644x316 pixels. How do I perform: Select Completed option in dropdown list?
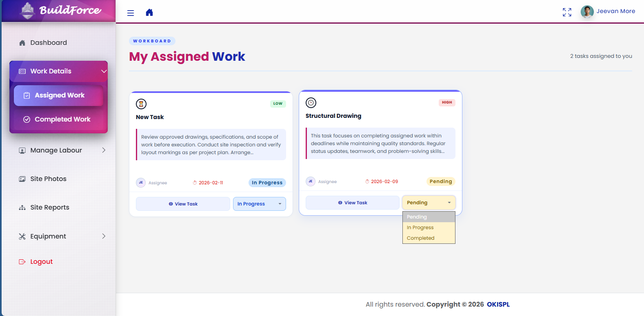429,238
